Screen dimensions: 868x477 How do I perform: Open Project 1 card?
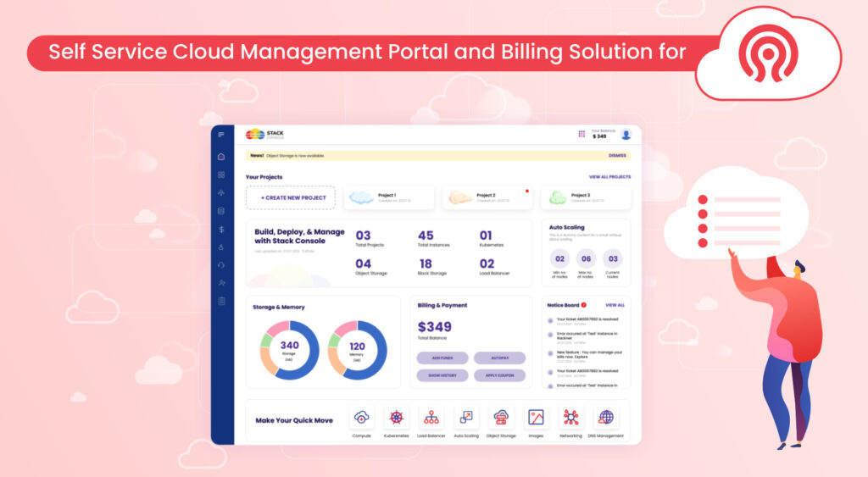pyautogui.click(x=388, y=197)
